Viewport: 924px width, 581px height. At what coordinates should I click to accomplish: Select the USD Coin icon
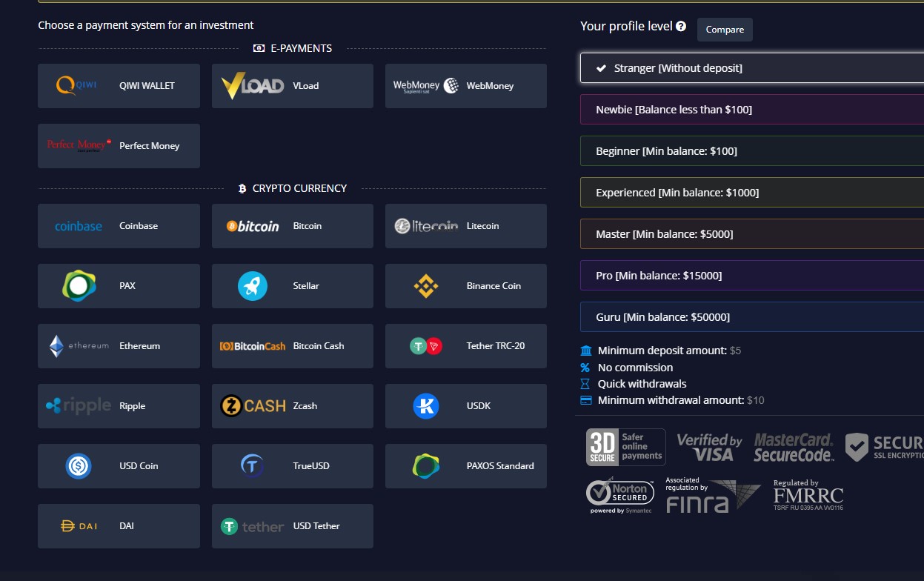[79, 466]
